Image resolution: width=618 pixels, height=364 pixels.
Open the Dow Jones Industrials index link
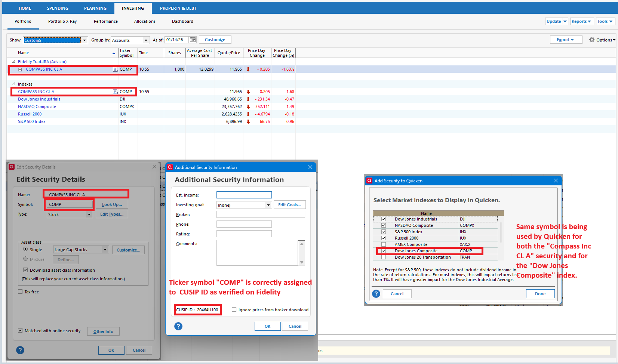[39, 99]
